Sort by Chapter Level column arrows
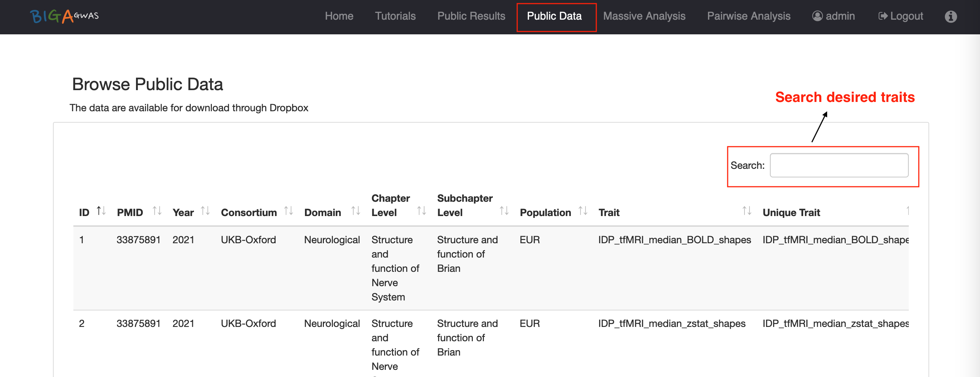This screenshot has width=980, height=377. tap(421, 211)
